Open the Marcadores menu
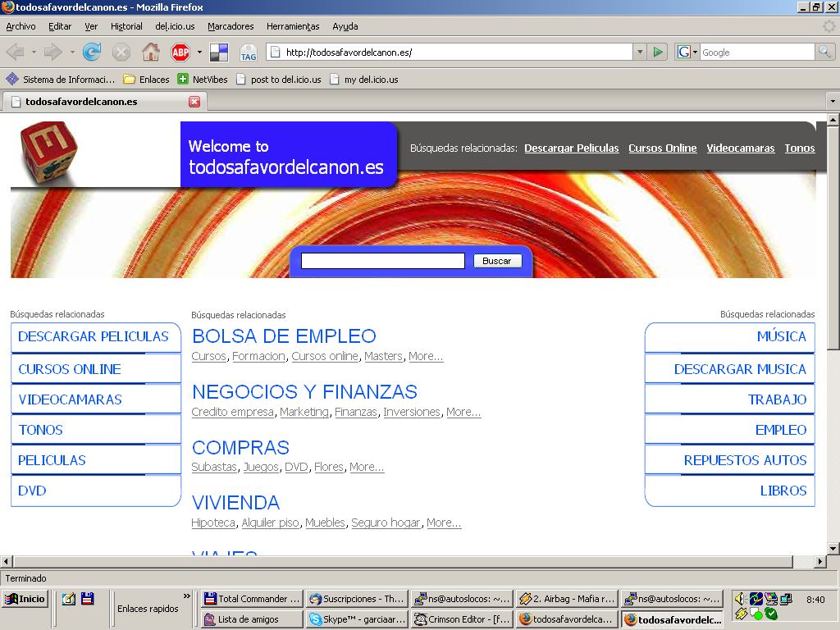840x630 pixels. point(231,26)
